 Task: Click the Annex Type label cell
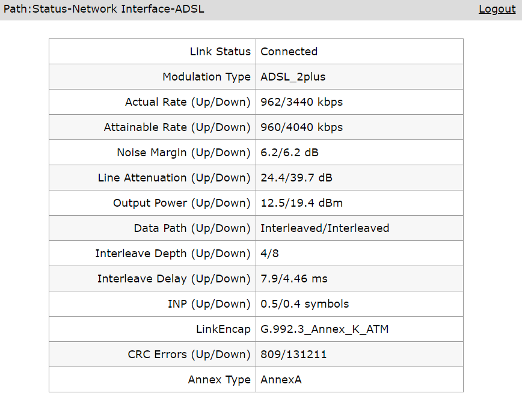coord(153,380)
